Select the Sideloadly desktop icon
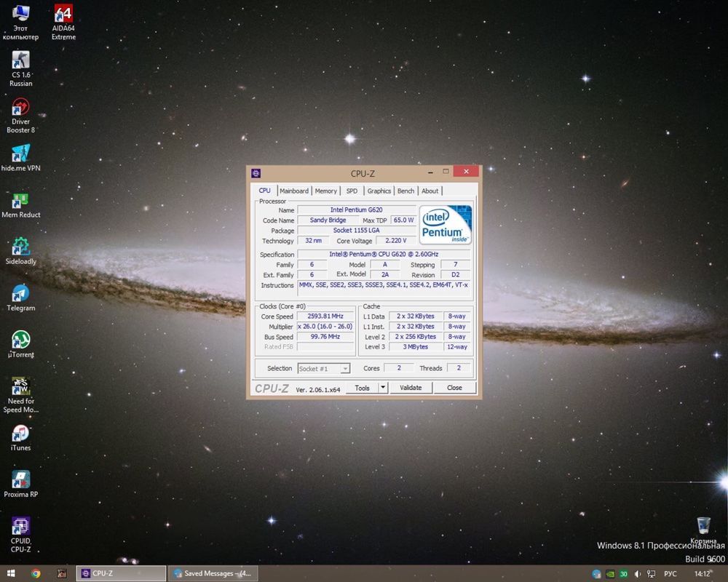 point(21,251)
